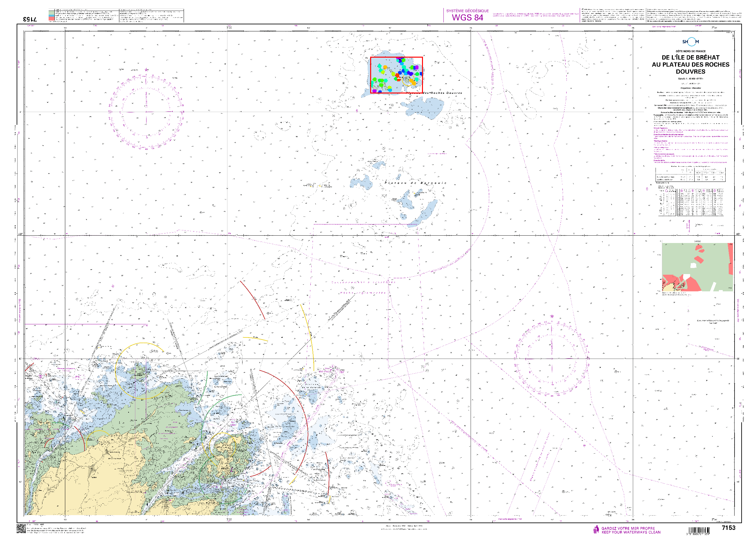Click the pink swatch in the top-left legend
756x543 pixels.
pyautogui.click(x=51, y=19)
